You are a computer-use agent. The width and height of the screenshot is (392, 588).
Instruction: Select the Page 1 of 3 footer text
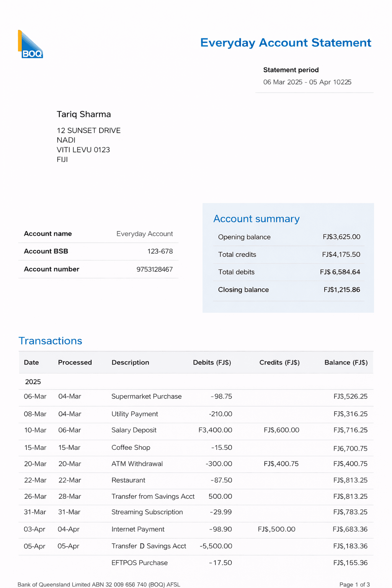357,585
